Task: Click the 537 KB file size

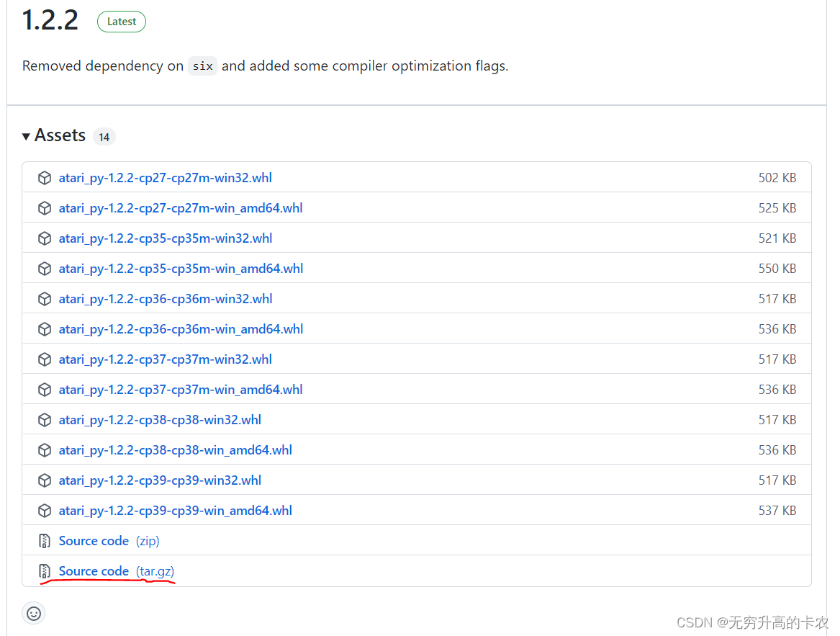Action: [777, 511]
